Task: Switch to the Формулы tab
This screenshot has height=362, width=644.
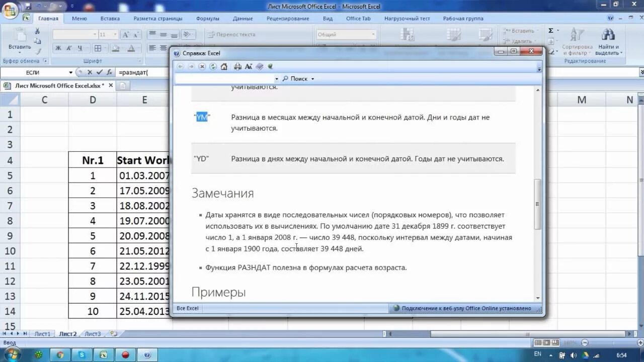Action: point(208,19)
